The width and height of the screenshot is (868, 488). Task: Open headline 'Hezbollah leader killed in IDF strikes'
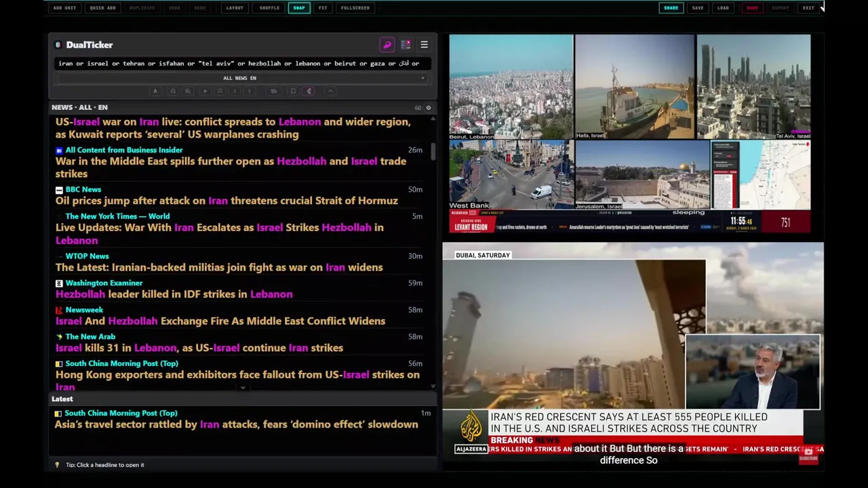tap(174, 294)
